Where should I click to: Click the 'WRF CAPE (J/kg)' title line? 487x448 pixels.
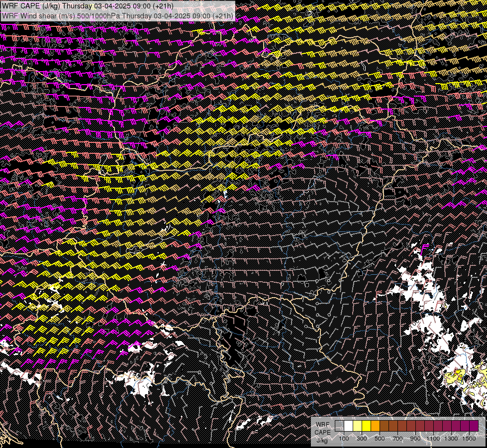pyautogui.click(x=88, y=6)
